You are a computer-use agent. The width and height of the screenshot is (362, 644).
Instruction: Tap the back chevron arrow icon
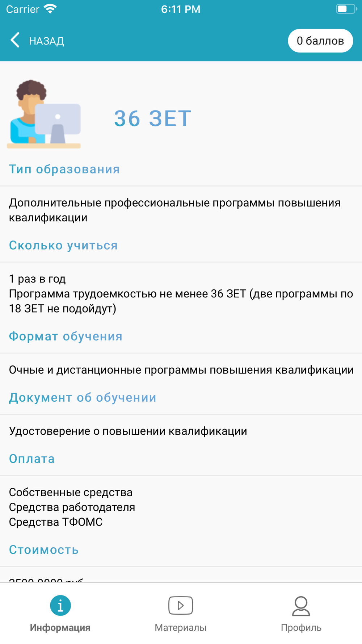point(15,40)
